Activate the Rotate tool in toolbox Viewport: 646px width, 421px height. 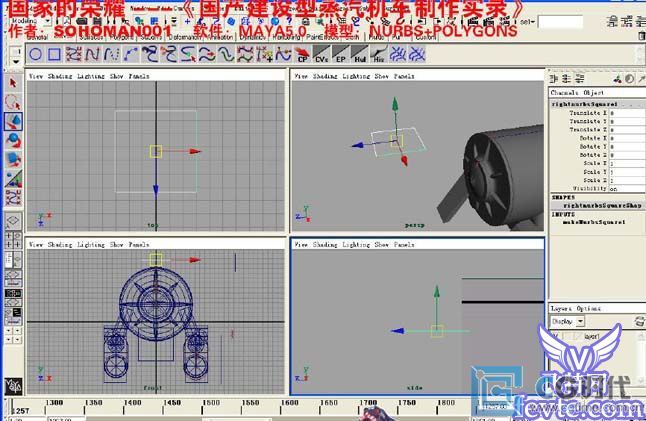[x=13, y=140]
